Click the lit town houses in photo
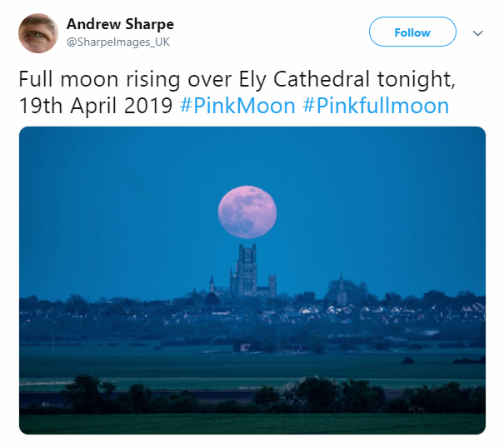This screenshot has width=504, height=447. 386,310
